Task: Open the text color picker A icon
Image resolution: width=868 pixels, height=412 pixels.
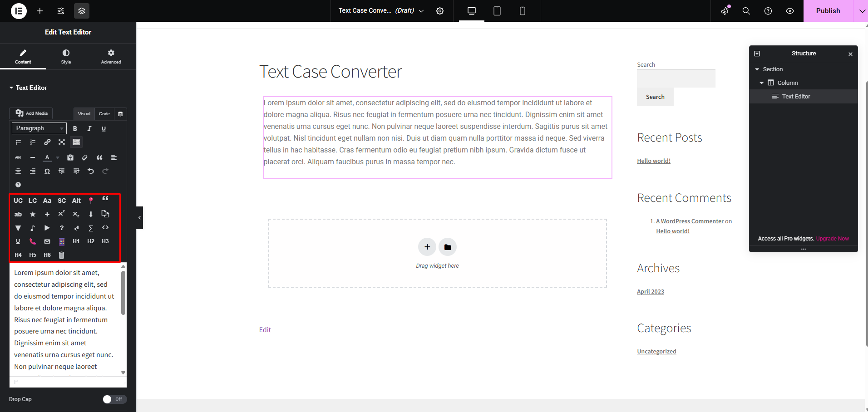Action: pyautogui.click(x=47, y=158)
